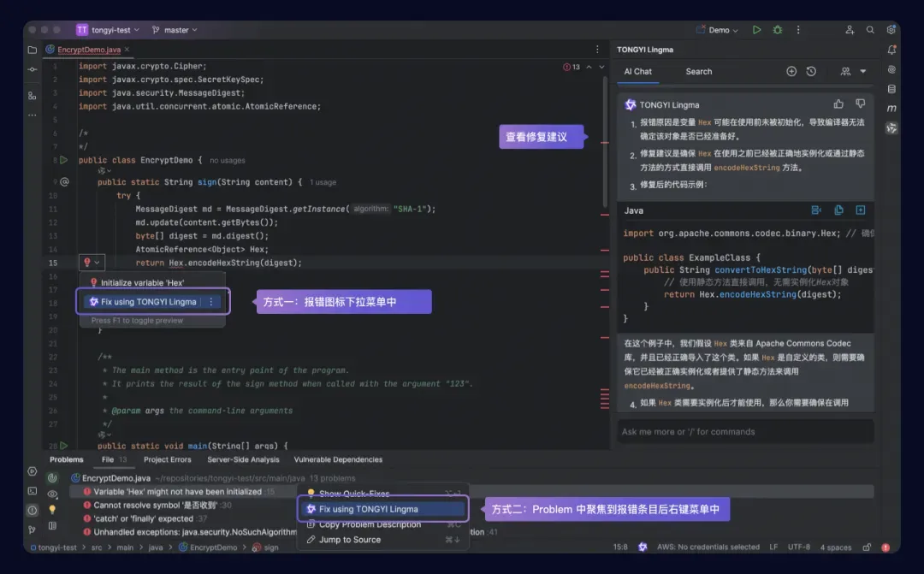Select the Vulnerable Dependencies tab
The height and width of the screenshot is (574, 924).
click(x=338, y=459)
